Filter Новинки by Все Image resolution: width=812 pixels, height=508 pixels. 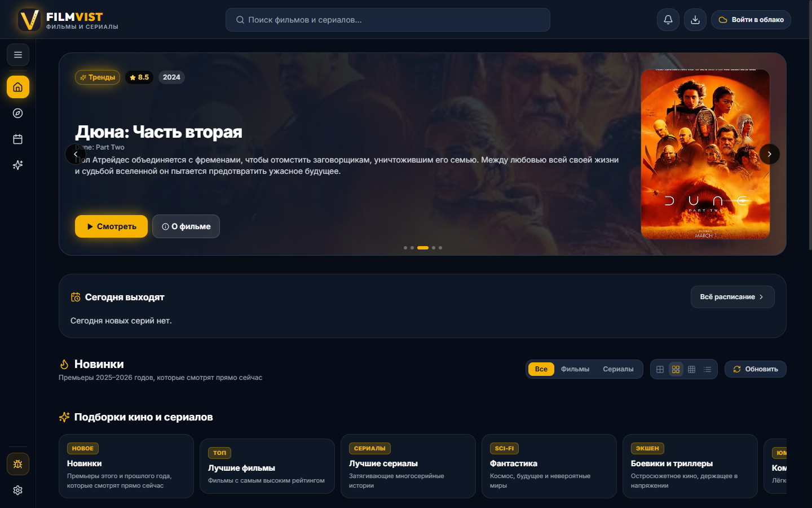pos(541,369)
